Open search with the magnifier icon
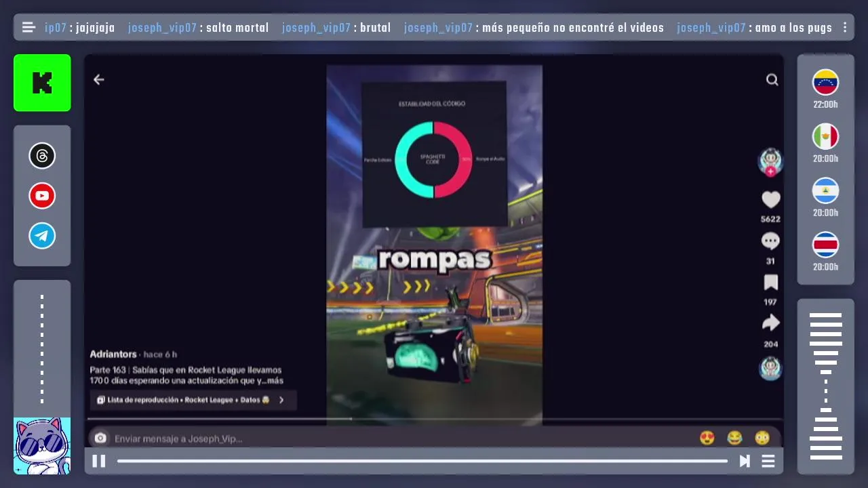 tap(772, 80)
